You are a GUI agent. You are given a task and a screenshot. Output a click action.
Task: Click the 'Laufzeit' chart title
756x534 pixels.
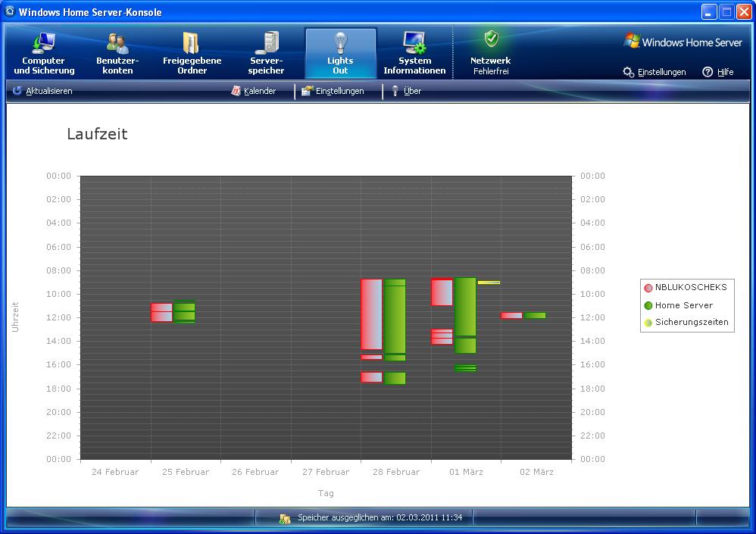(98, 133)
